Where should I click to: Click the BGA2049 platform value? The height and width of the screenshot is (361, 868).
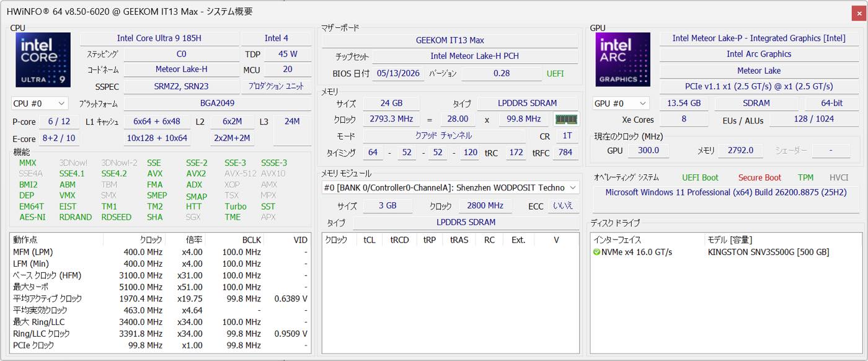pyautogui.click(x=217, y=103)
